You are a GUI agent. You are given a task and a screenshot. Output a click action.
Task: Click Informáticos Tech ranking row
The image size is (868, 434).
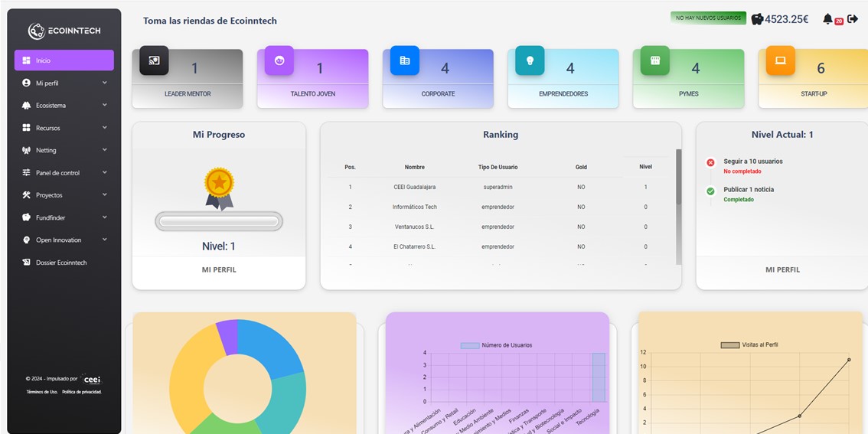tap(498, 207)
